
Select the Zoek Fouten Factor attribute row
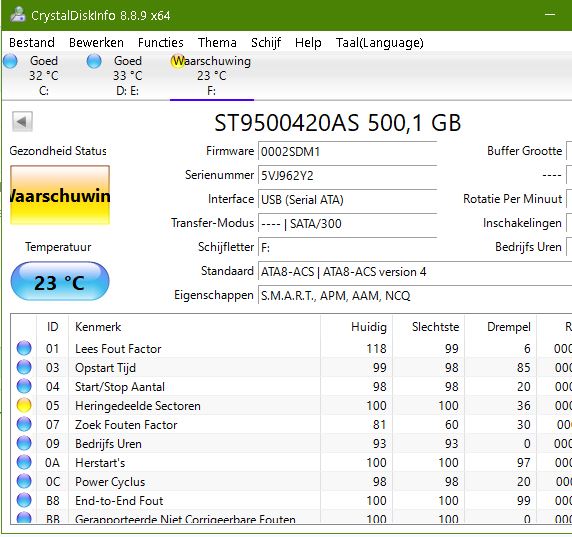click(291, 424)
